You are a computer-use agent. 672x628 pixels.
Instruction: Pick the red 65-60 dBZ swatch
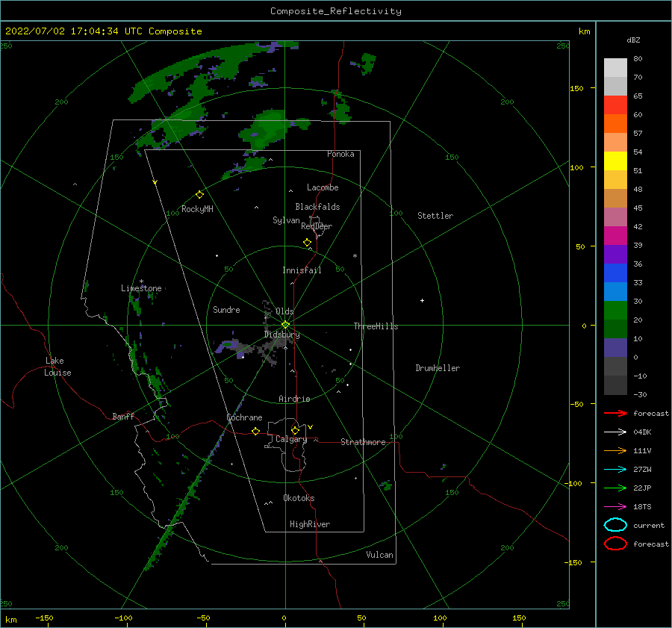(x=615, y=105)
